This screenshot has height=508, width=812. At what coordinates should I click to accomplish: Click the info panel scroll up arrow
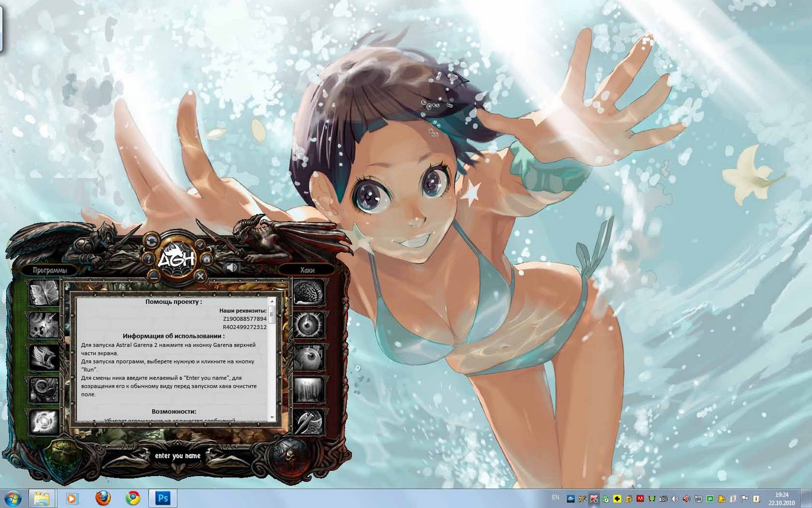273,301
